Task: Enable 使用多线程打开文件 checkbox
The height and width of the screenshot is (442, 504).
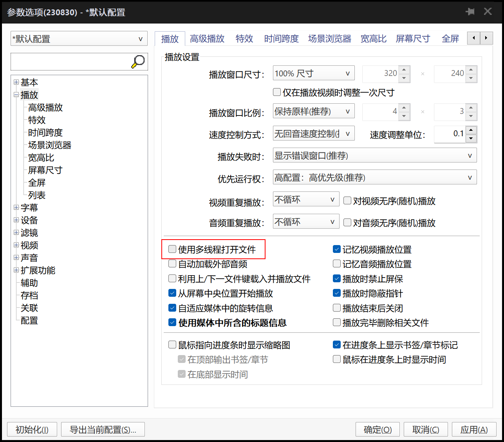Action: point(172,249)
